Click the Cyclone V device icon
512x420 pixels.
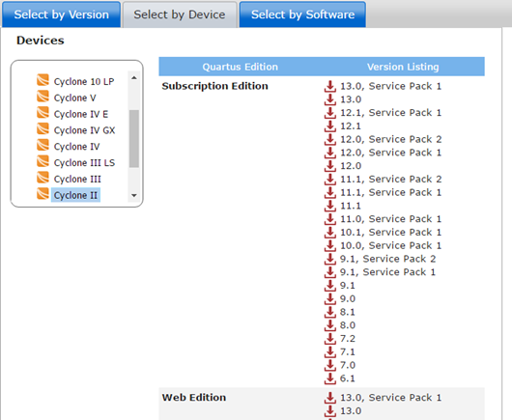pos(43,97)
